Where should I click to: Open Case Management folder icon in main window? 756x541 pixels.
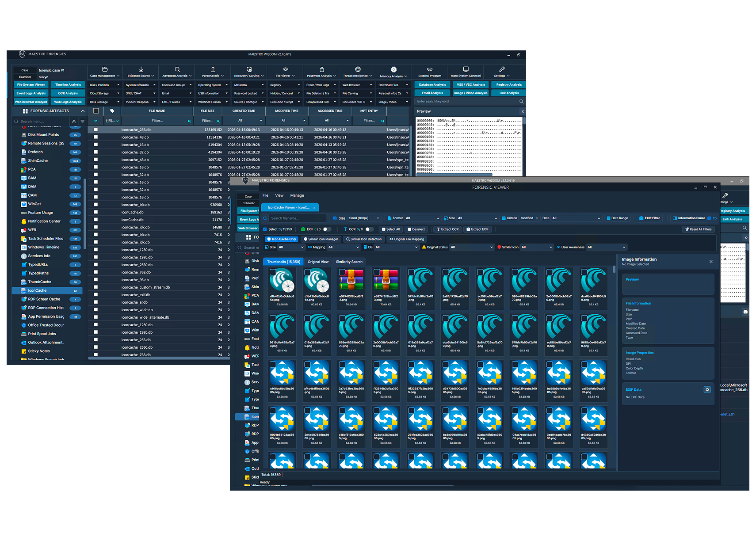click(105, 69)
